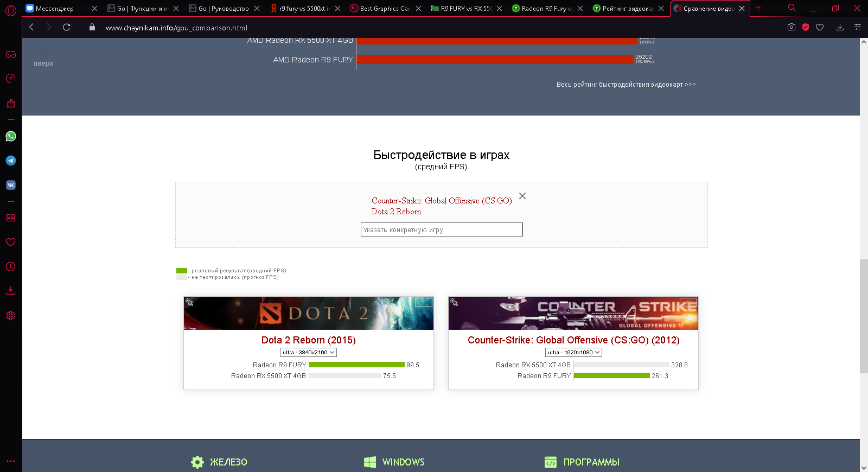This screenshot has width=868, height=472.
Task: Open the Opera main menu logo
Action: coord(11,10)
